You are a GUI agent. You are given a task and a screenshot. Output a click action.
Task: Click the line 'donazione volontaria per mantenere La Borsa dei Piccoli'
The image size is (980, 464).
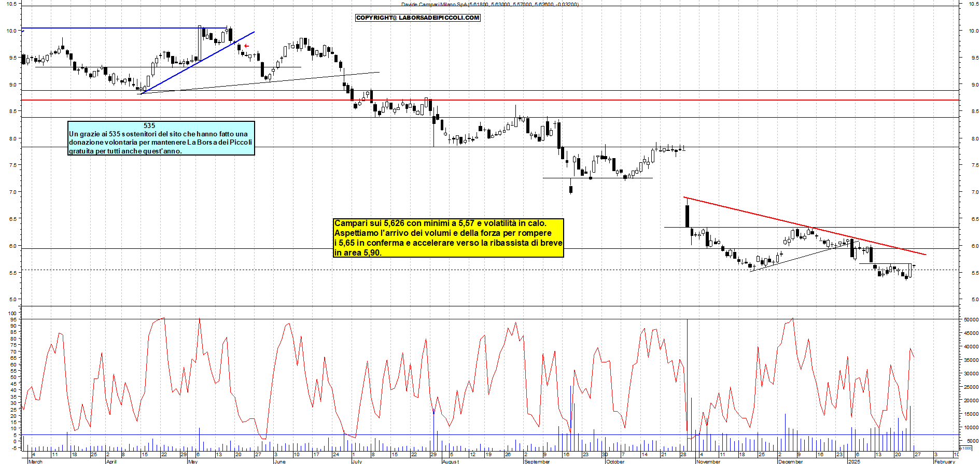[160, 142]
